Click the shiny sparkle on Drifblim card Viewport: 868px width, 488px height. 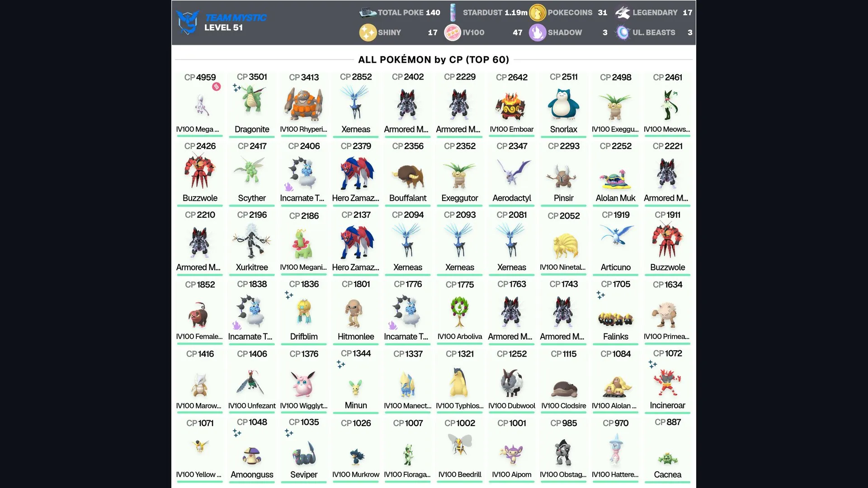(289, 295)
